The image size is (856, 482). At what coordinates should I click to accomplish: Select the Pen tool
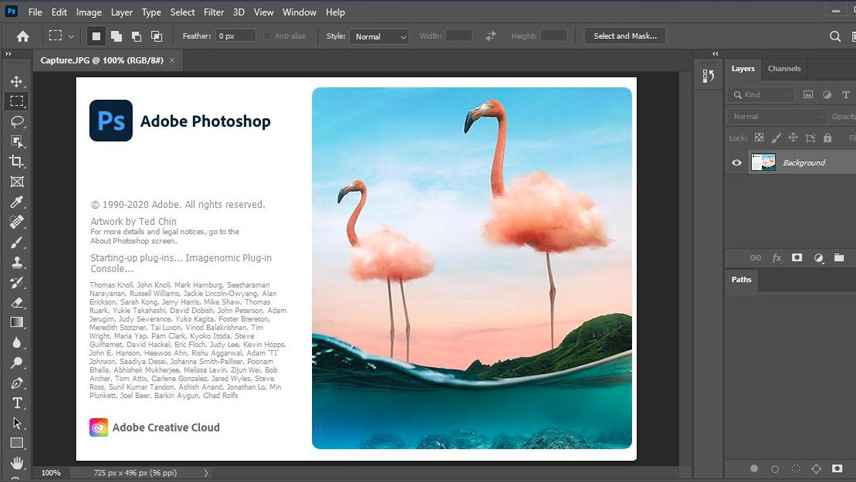click(16, 383)
